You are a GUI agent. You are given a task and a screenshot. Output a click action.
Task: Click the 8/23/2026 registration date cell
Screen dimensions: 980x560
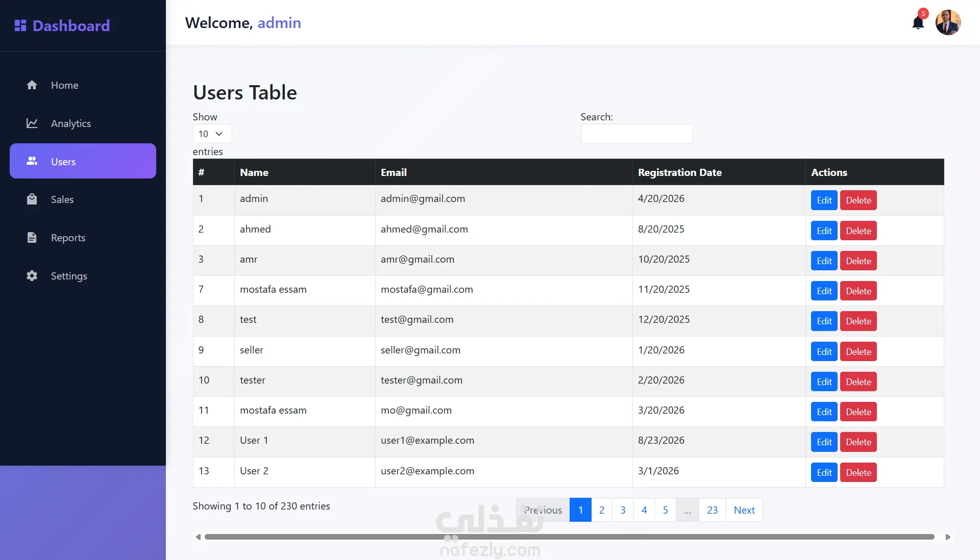click(x=719, y=442)
